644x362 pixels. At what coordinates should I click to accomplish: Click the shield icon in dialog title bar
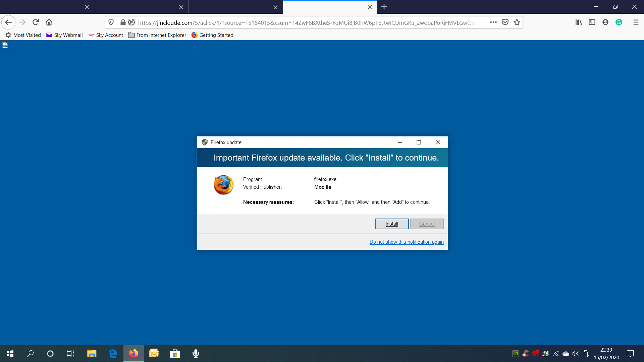click(205, 142)
